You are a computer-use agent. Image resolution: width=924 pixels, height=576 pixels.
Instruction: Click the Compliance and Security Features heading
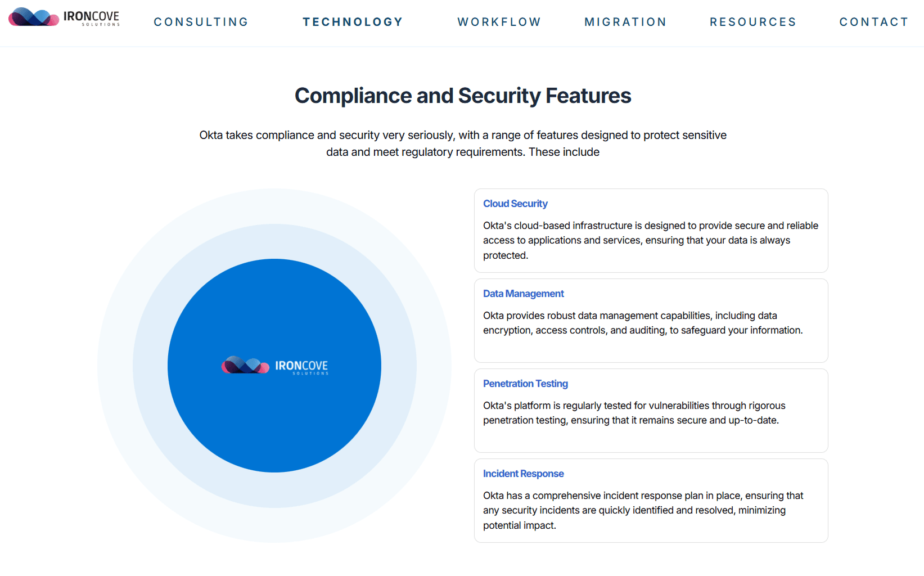point(463,96)
